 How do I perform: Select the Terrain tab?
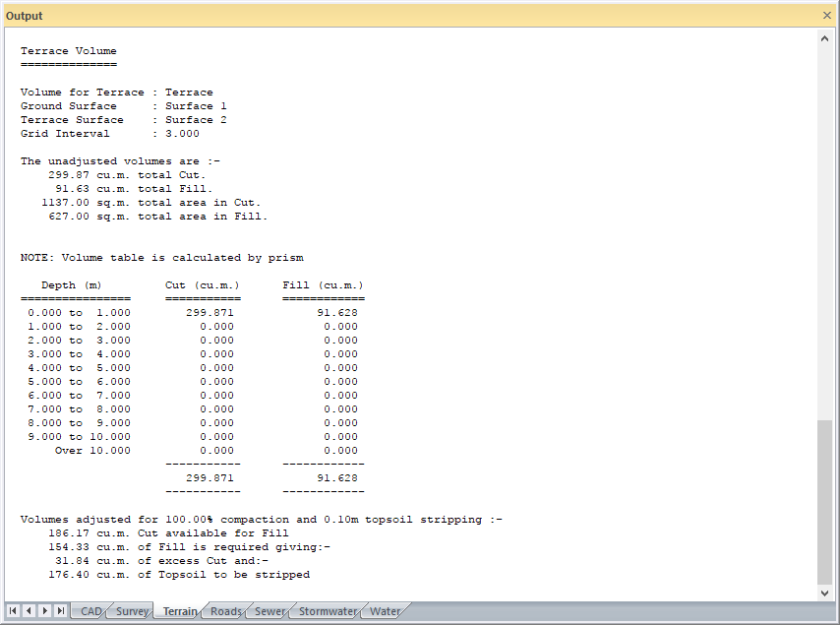pyautogui.click(x=180, y=611)
